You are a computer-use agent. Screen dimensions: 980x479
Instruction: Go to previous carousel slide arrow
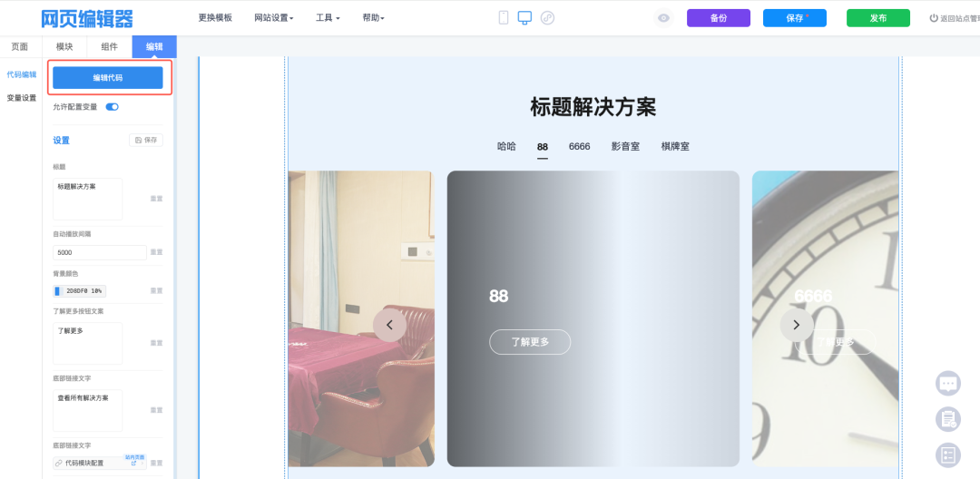coord(389,325)
